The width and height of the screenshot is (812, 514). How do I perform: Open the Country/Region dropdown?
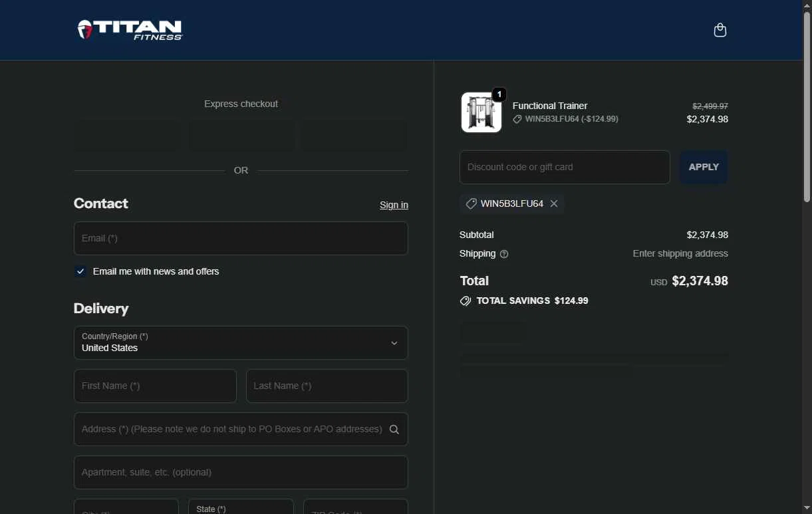click(x=241, y=342)
